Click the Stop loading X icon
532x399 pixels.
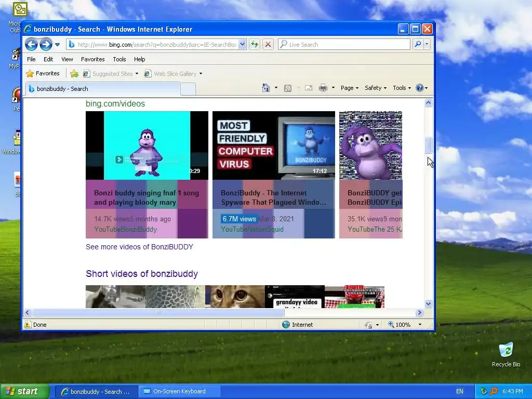[268, 44]
